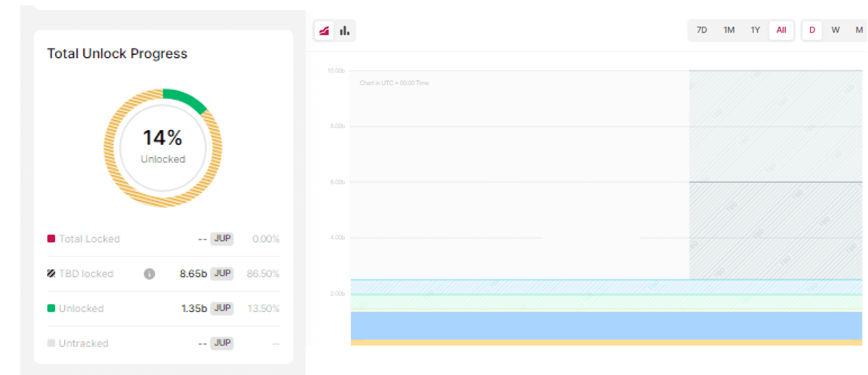Select the 1Y time range
This screenshot has width=868, height=375.
755,30
